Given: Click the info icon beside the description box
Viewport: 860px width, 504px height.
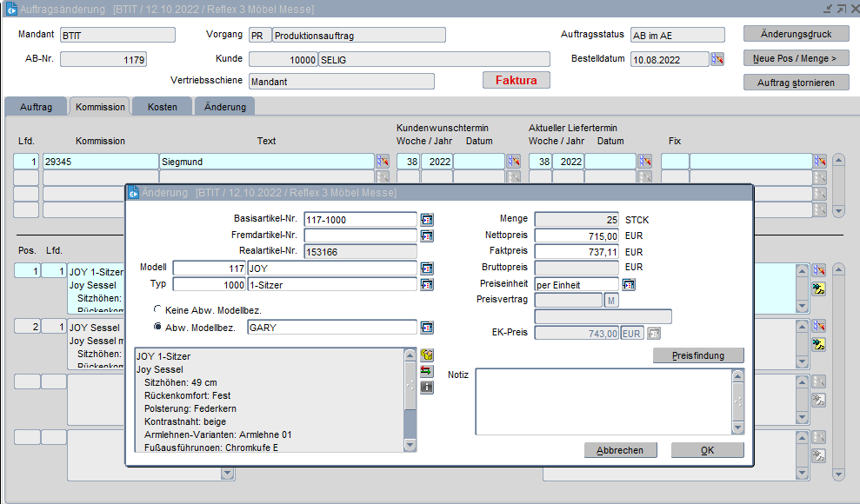Looking at the screenshot, I should click(x=426, y=387).
